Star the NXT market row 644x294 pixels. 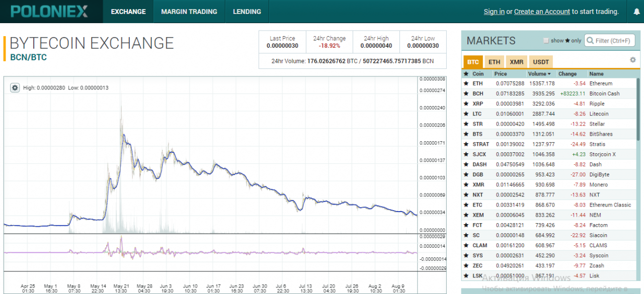coord(466,195)
